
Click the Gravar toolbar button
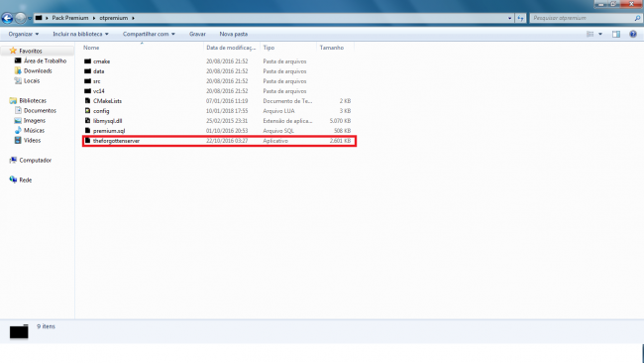[197, 34]
